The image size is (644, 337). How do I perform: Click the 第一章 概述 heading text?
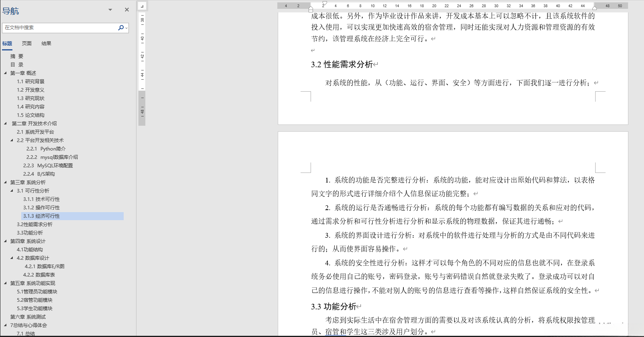[23, 73]
